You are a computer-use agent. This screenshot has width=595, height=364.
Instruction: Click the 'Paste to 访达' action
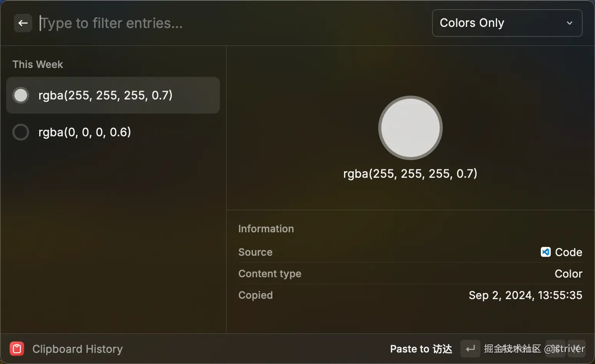point(421,349)
